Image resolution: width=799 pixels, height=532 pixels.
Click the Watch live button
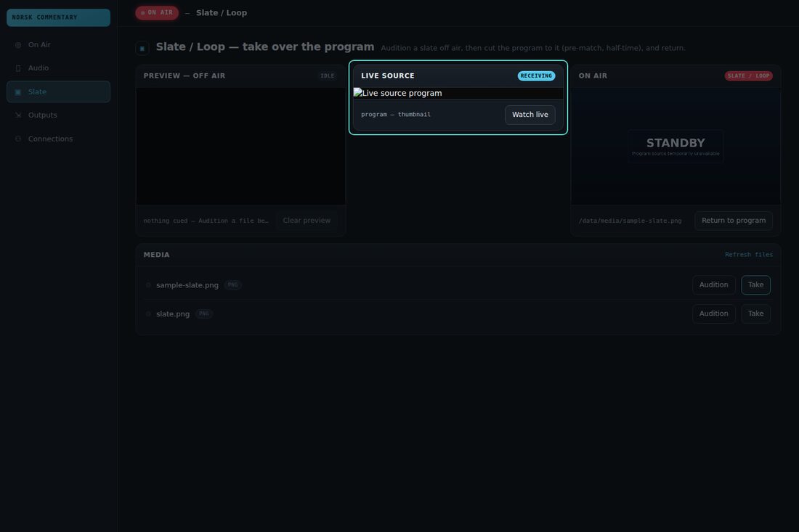530,115
